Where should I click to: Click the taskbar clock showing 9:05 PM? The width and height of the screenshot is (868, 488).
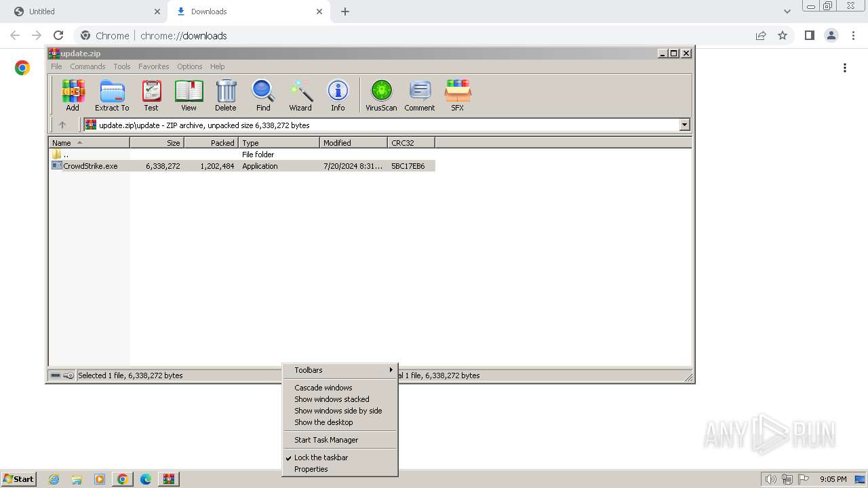point(833,479)
